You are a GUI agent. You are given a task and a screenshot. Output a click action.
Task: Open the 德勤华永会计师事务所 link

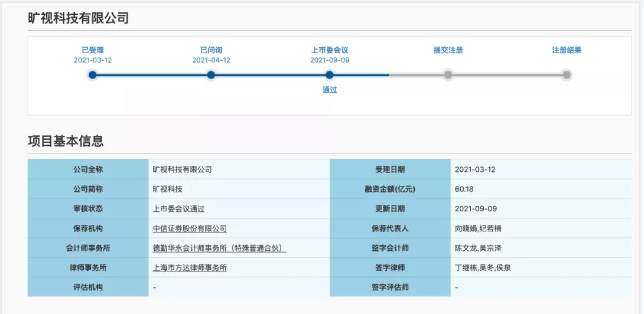pos(219,248)
